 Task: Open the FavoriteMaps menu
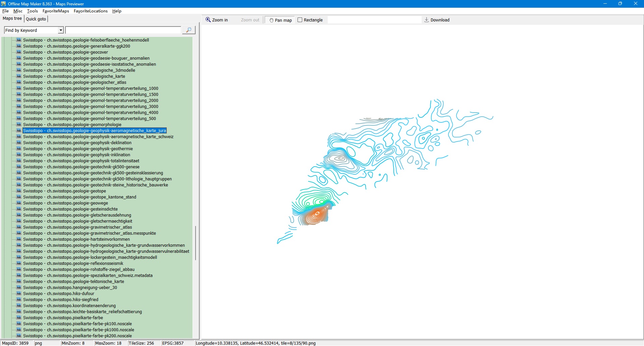(56, 11)
